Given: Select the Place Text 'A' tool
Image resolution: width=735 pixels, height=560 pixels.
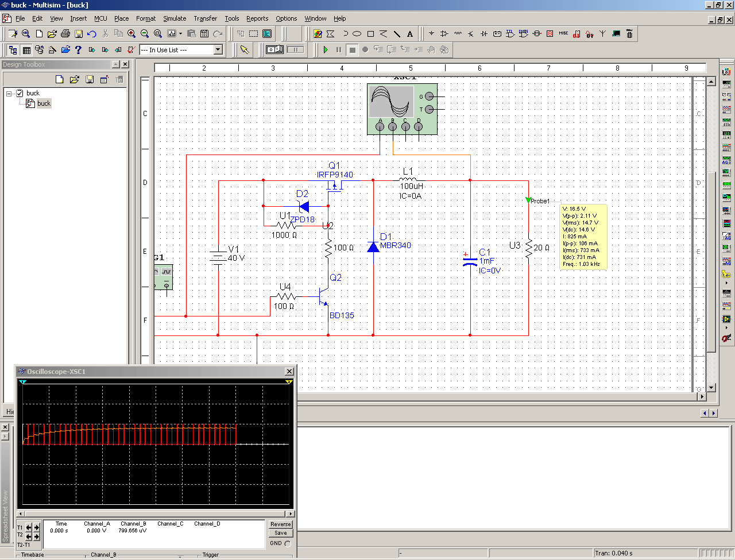Looking at the screenshot, I should tap(410, 34).
